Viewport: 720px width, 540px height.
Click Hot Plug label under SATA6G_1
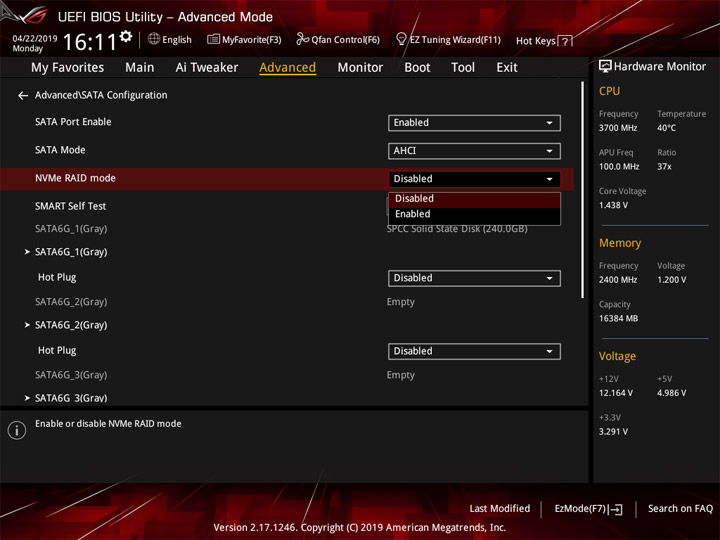pyautogui.click(x=57, y=277)
